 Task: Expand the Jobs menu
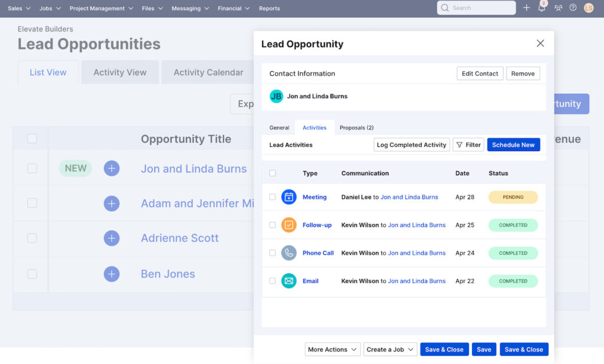coord(50,8)
